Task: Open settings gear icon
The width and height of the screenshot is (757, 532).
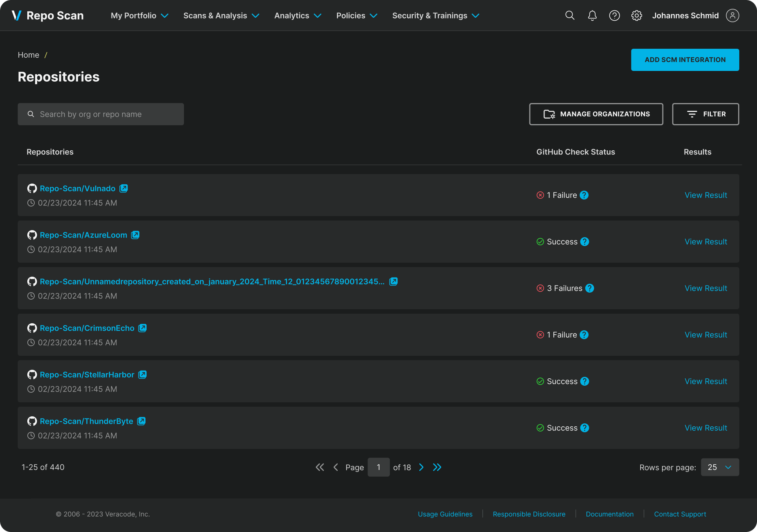Action: [x=637, y=16]
